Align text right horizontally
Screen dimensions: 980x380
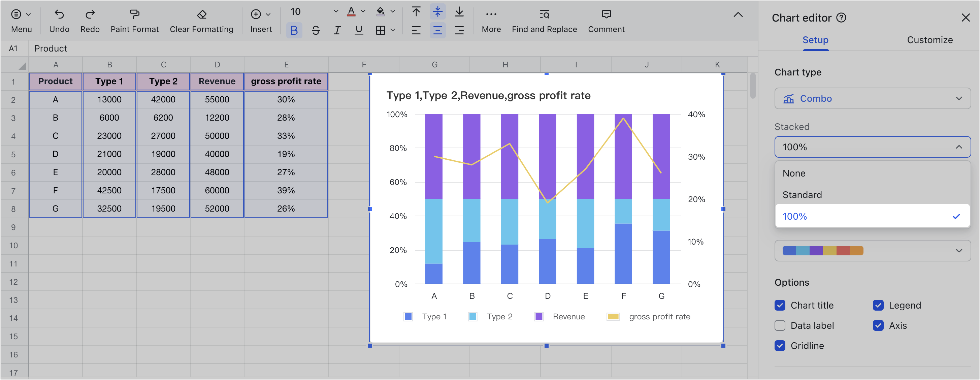[459, 30]
